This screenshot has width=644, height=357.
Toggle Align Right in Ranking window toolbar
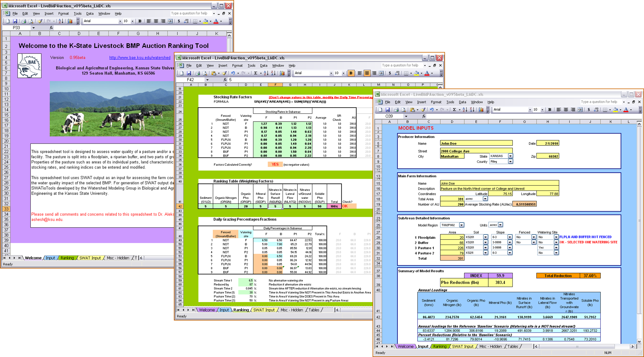374,73
